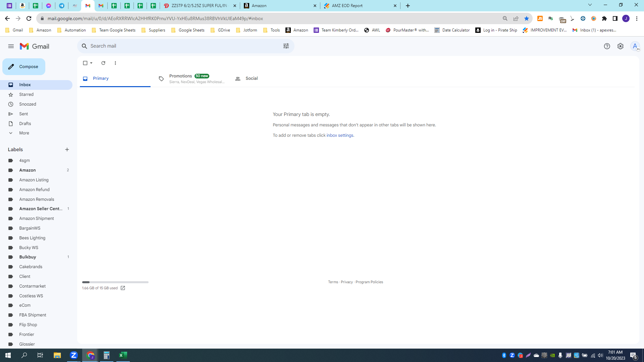Image resolution: width=644 pixels, height=362 pixels.
Task: Open the 4sgm label
Action: click(x=36, y=161)
